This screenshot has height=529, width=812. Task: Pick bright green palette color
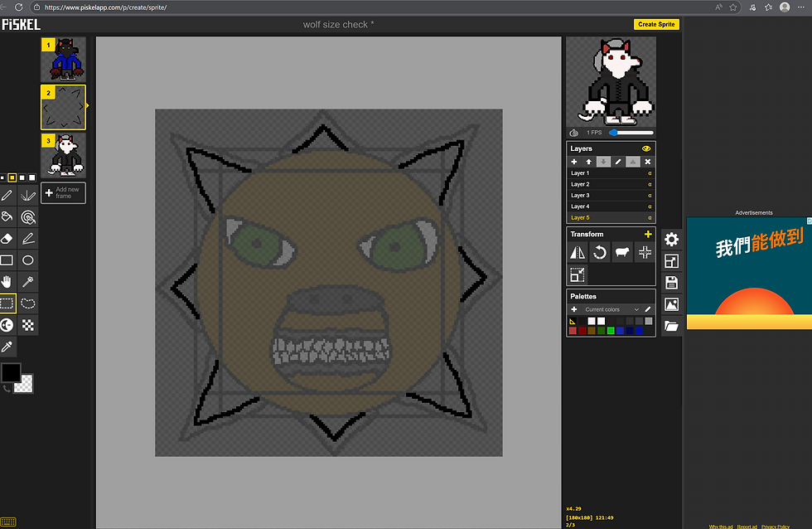pos(611,331)
